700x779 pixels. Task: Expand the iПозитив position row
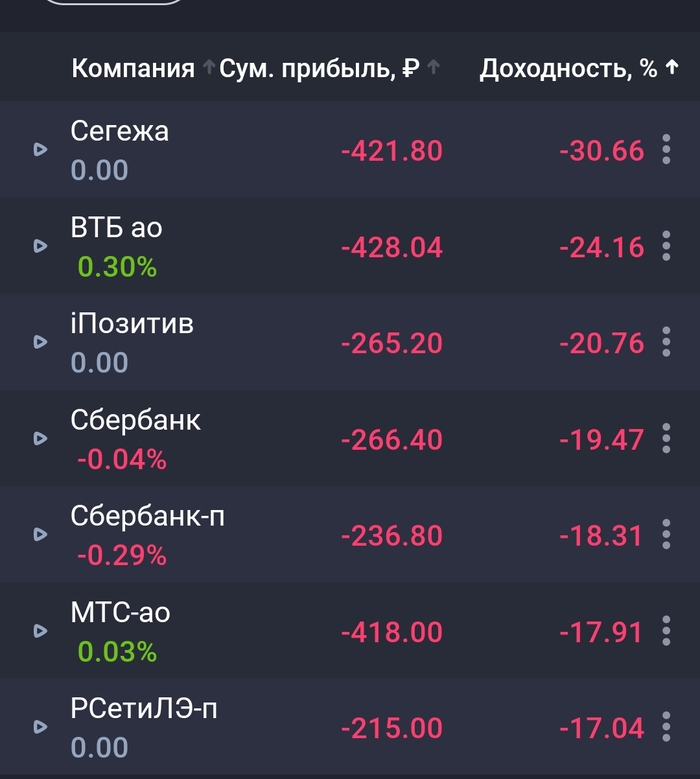pyautogui.click(x=41, y=342)
